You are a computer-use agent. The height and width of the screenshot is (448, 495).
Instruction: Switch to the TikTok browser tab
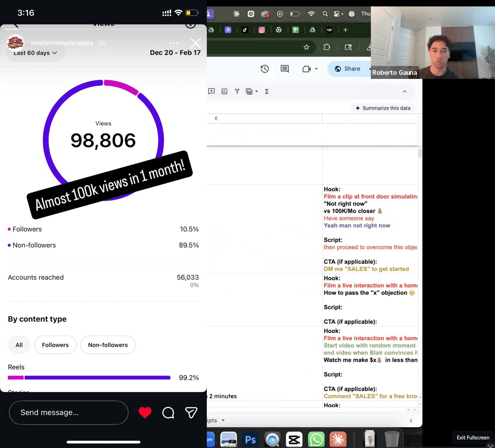click(x=245, y=30)
